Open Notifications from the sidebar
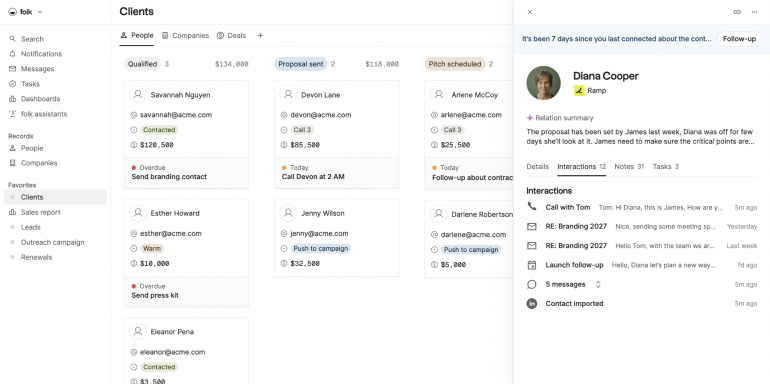The width and height of the screenshot is (770, 384). [41, 54]
